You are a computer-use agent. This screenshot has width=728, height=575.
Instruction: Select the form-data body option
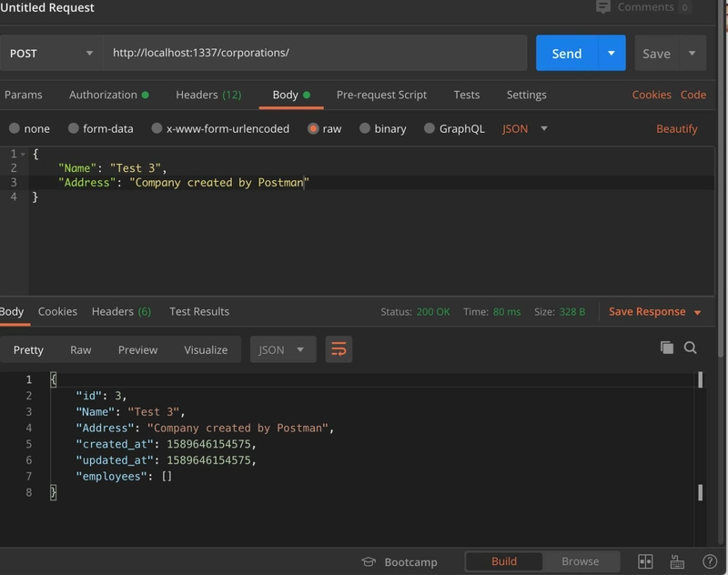pyautogui.click(x=101, y=128)
